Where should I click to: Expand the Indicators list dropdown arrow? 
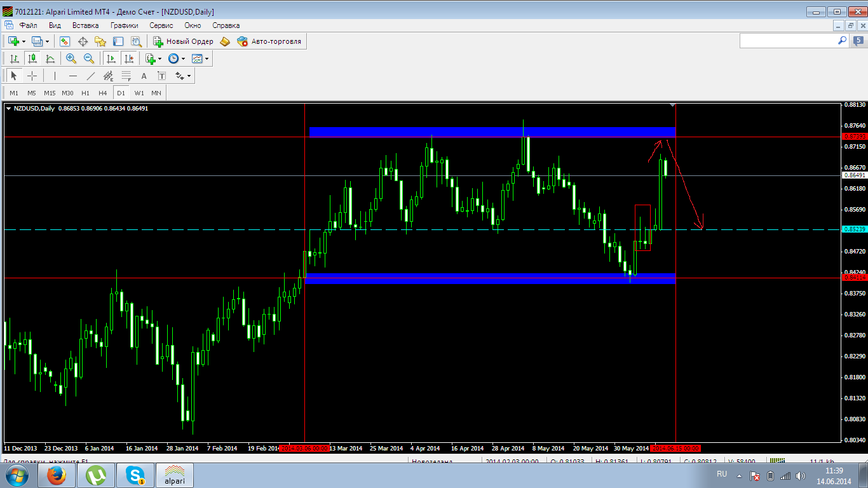click(x=160, y=58)
